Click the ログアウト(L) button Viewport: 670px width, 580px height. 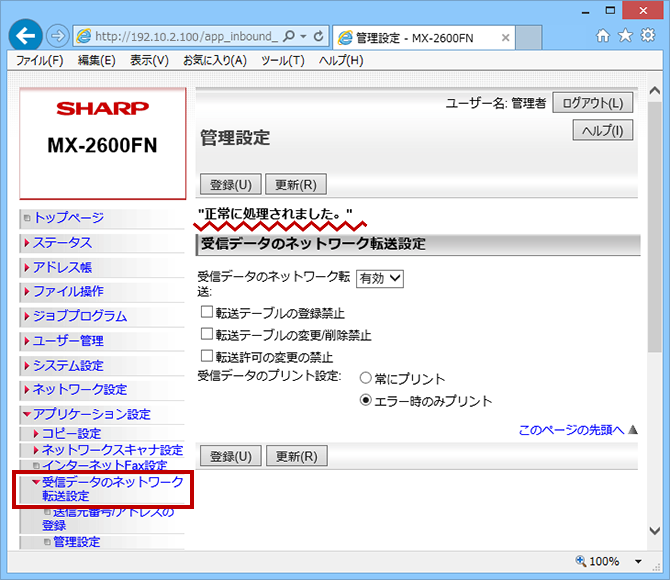(x=594, y=103)
